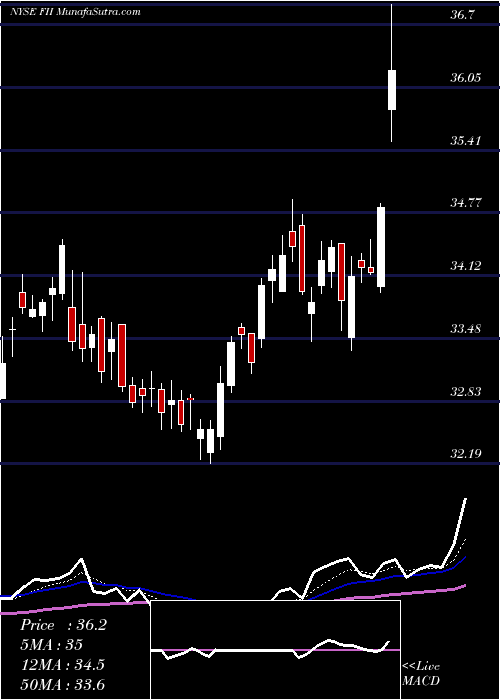The width and height of the screenshot is (500, 700).
Task: Click the 34.12 price axis label
Action: (465, 266)
